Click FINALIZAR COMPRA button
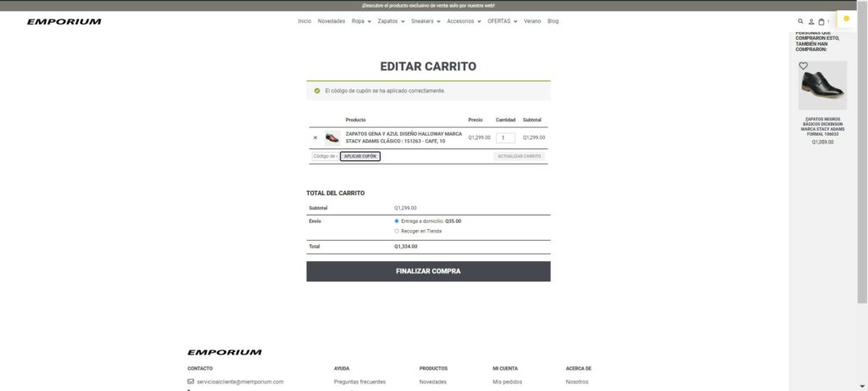The image size is (868, 391). tap(428, 271)
